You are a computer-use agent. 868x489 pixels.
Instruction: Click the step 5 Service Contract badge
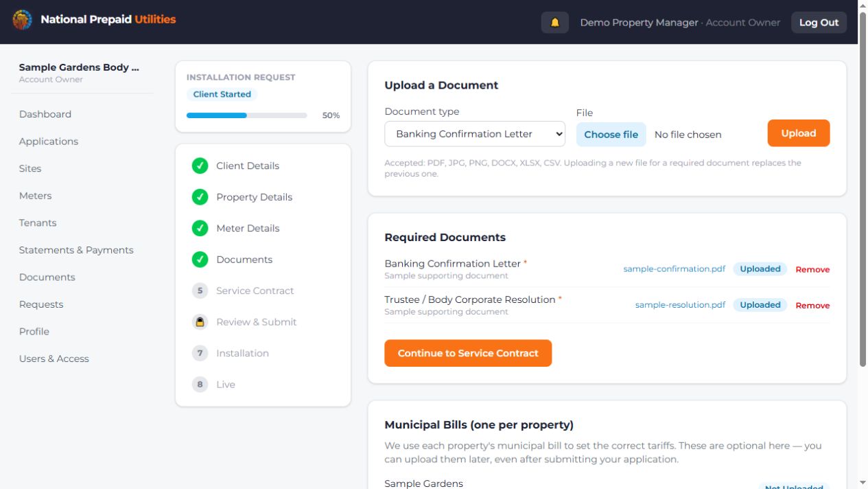200,291
